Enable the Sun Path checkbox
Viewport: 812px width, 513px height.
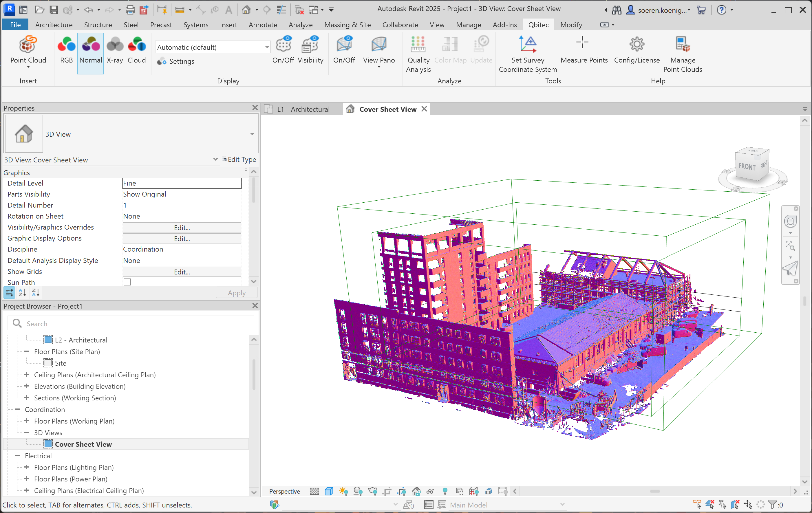127,282
